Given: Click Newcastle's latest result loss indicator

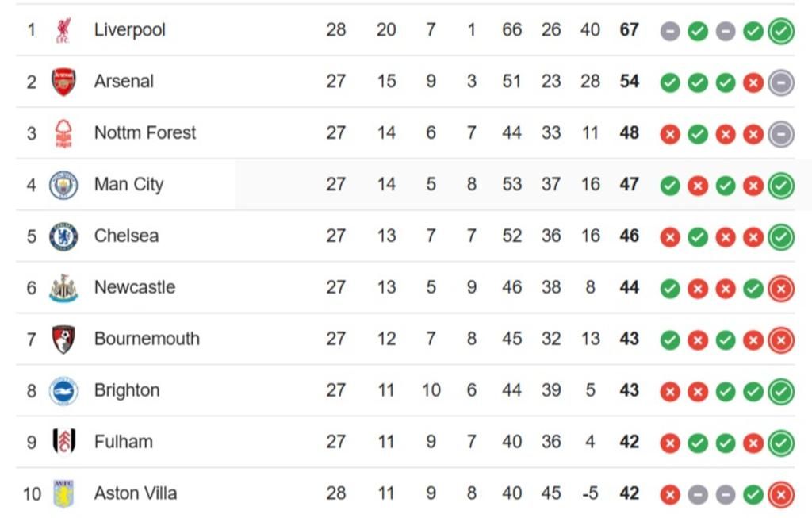Looking at the screenshot, I should 781,289.
